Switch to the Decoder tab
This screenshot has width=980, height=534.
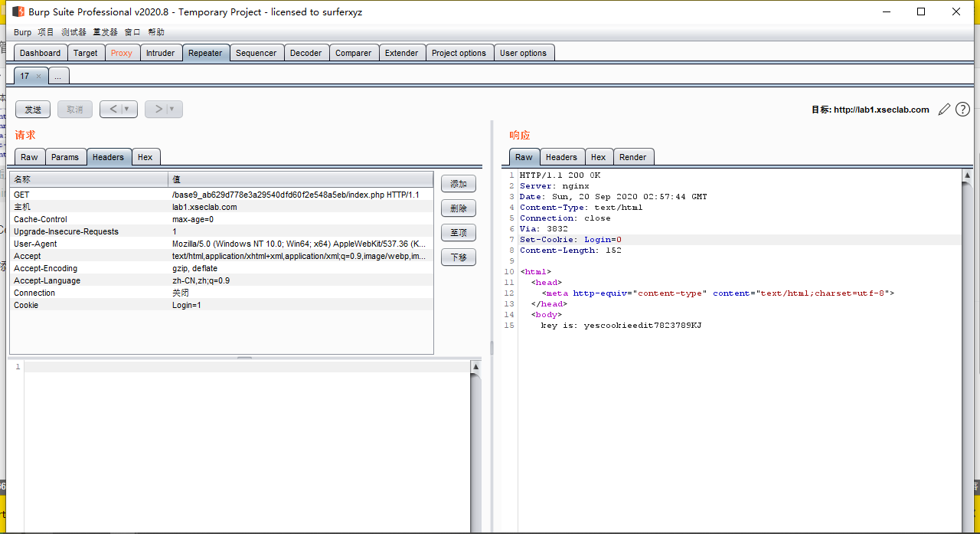[x=306, y=53]
